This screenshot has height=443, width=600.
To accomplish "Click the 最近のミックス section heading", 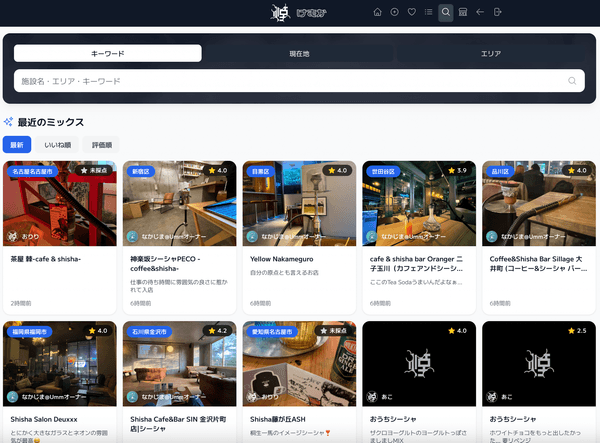I will pyautogui.click(x=51, y=122).
